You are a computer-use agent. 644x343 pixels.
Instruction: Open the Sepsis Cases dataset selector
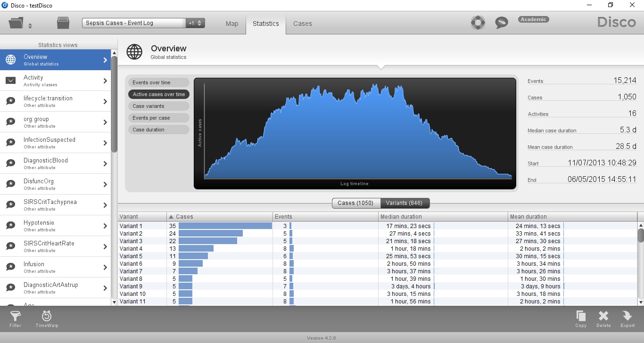coord(133,22)
